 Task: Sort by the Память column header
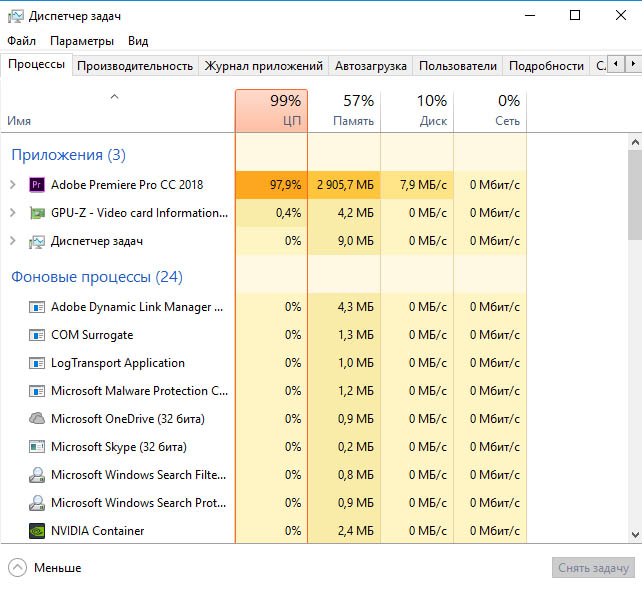[344, 111]
